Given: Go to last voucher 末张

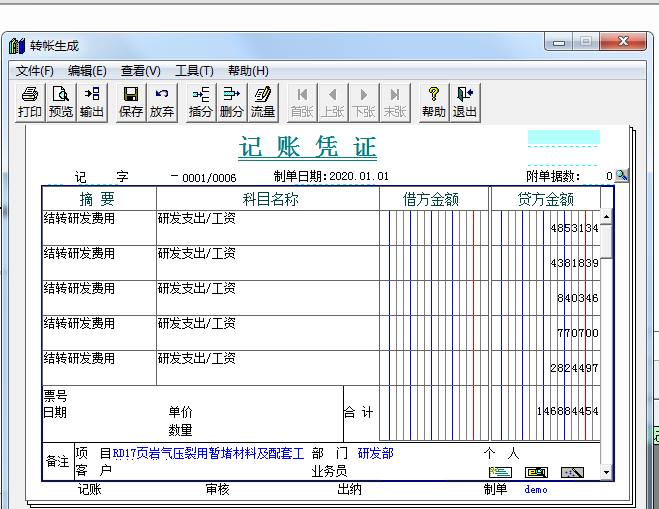Looking at the screenshot, I should [395, 103].
